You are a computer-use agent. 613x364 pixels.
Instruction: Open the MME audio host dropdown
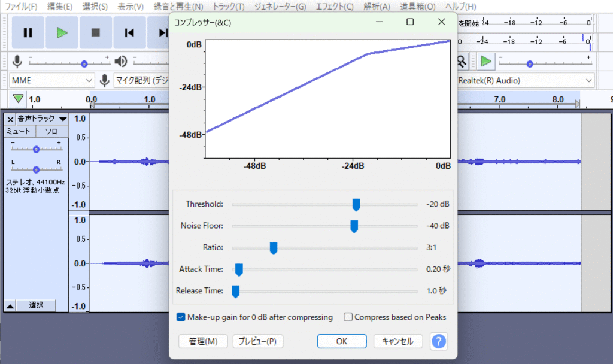click(52, 80)
